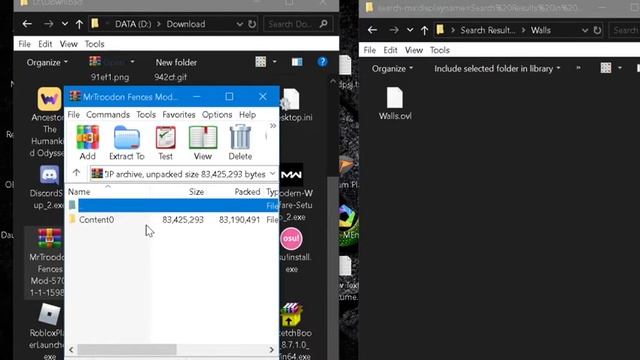This screenshot has height=360, width=640.
Task: Click WinRAR scrollbar left arrow
Action: coord(71,350)
